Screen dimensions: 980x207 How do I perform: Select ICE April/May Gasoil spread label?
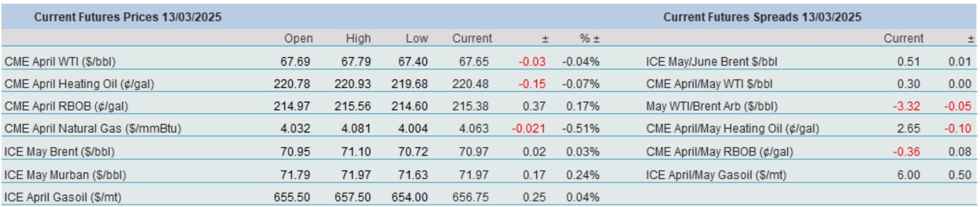tap(716, 175)
